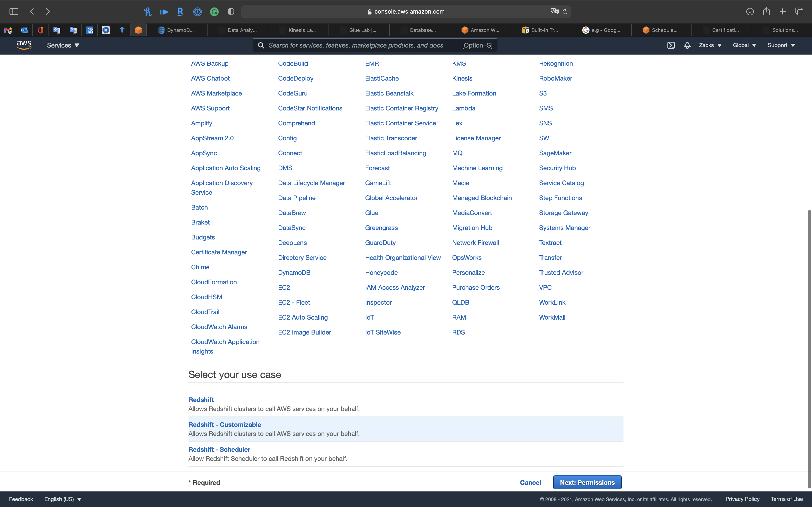Choose the plain Redshift use case

tap(201, 400)
